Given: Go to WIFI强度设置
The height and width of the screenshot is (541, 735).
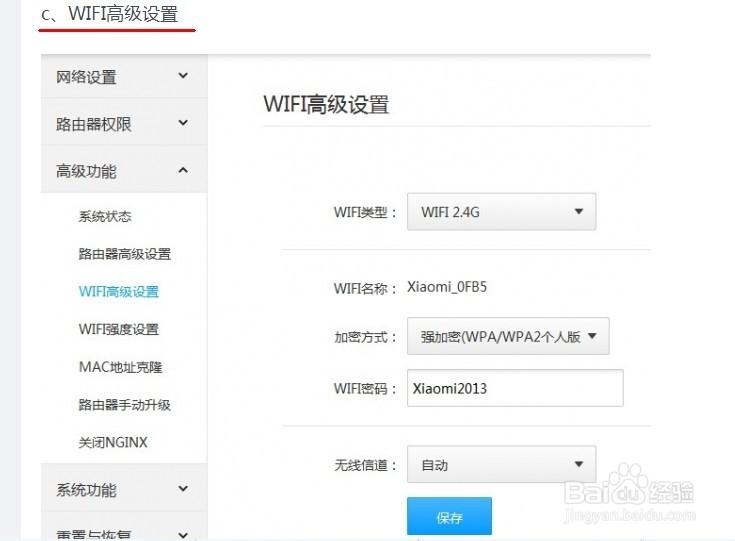Looking at the screenshot, I should [x=119, y=329].
